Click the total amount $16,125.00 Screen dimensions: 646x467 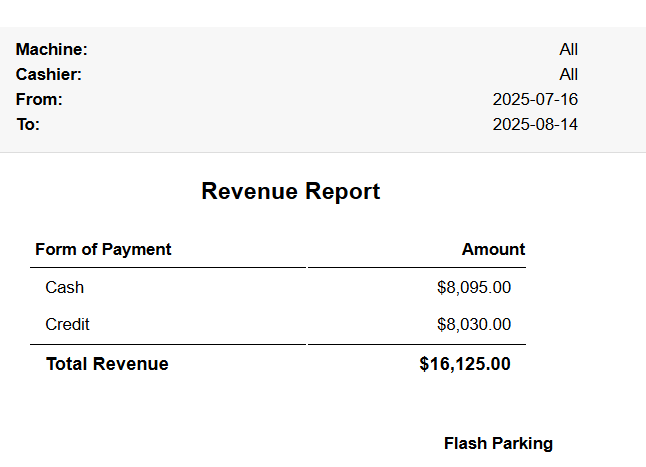tap(465, 364)
